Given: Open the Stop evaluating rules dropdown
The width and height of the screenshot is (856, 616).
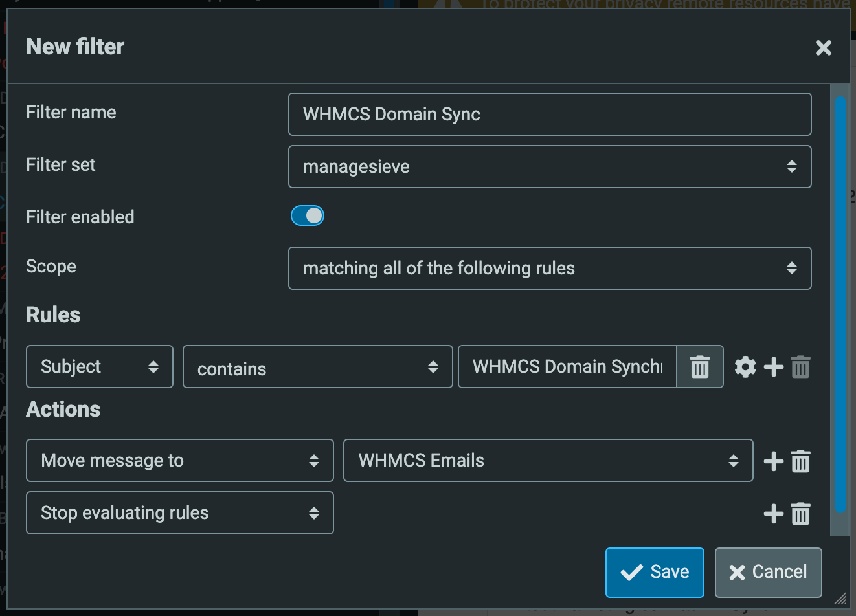Looking at the screenshot, I should (x=179, y=513).
